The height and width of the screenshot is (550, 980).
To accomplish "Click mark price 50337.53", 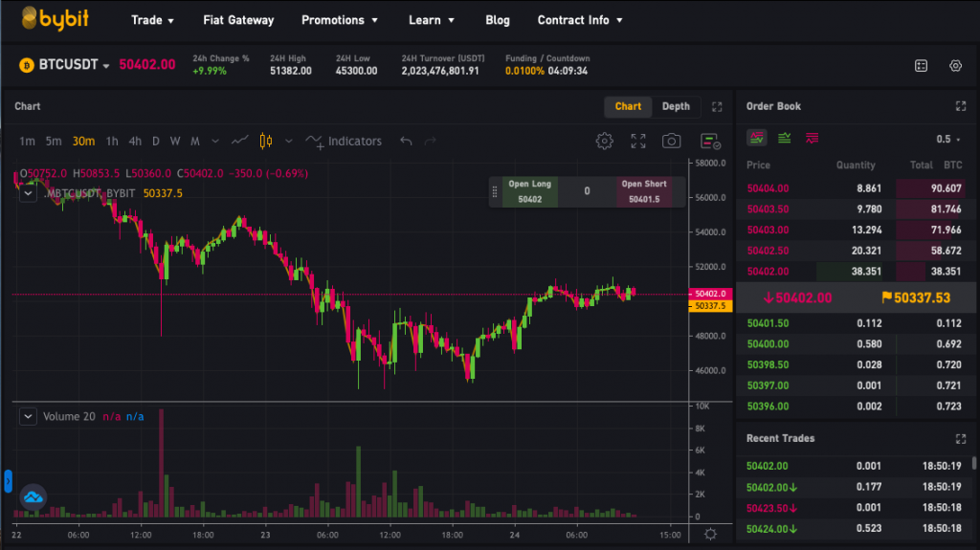I will click(x=916, y=298).
